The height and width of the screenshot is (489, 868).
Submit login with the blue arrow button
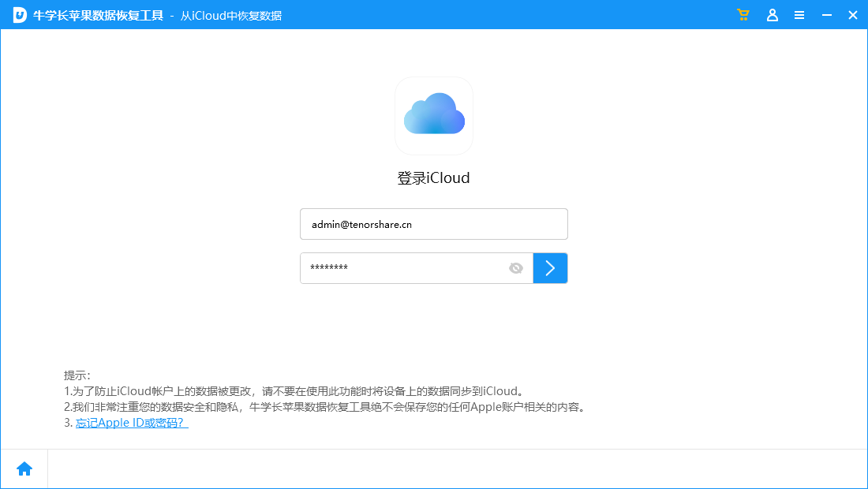tap(550, 268)
